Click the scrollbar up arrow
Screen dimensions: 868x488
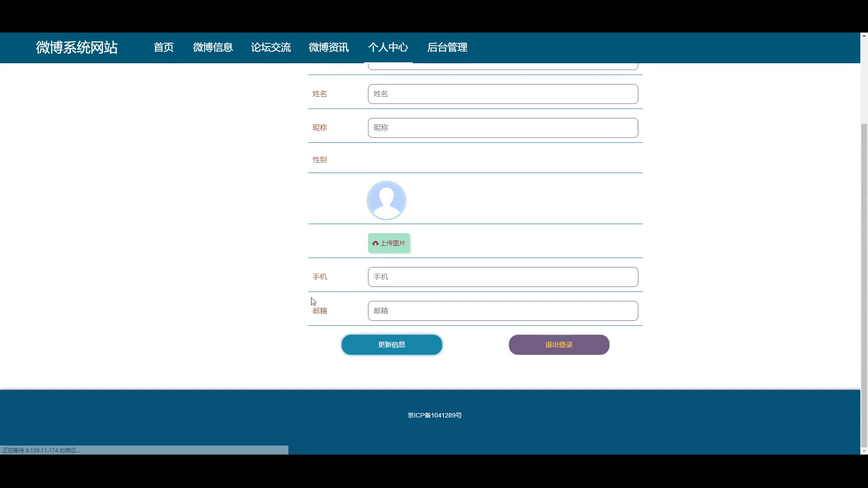click(x=864, y=36)
